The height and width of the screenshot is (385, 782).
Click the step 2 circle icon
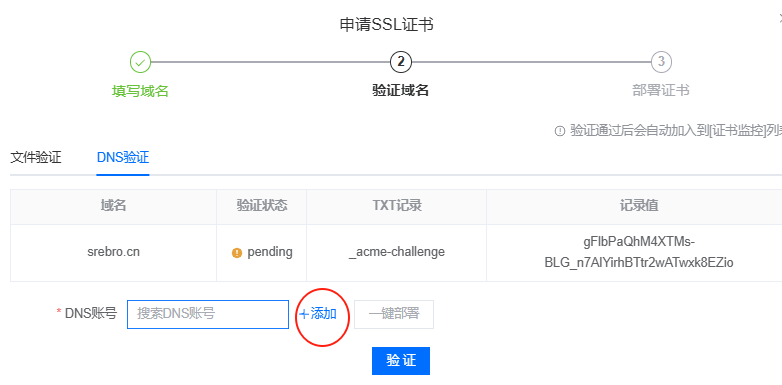[x=401, y=62]
